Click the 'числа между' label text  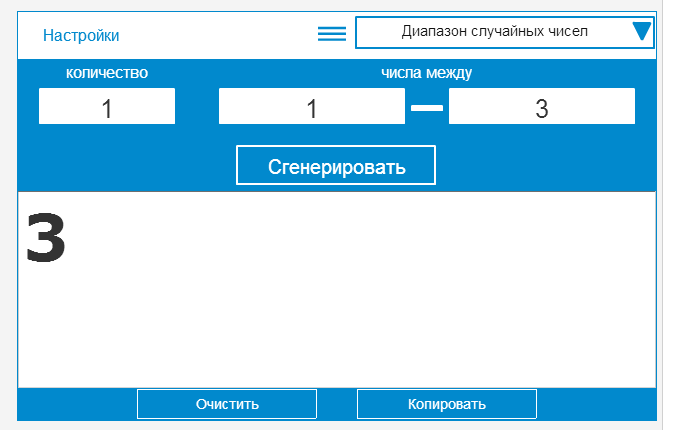(x=427, y=73)
